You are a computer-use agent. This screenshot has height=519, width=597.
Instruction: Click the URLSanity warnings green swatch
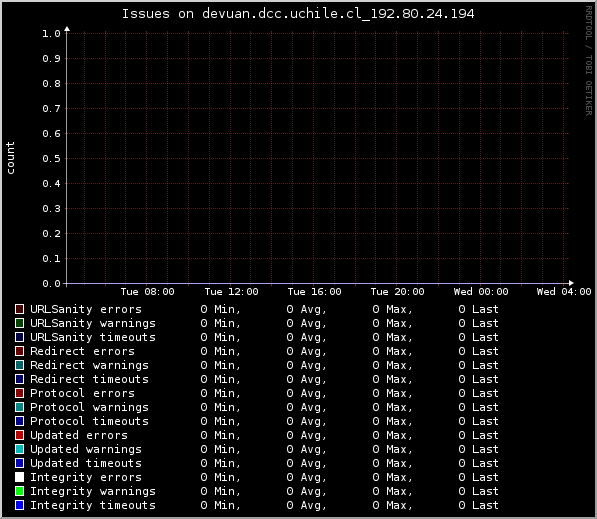19,323
